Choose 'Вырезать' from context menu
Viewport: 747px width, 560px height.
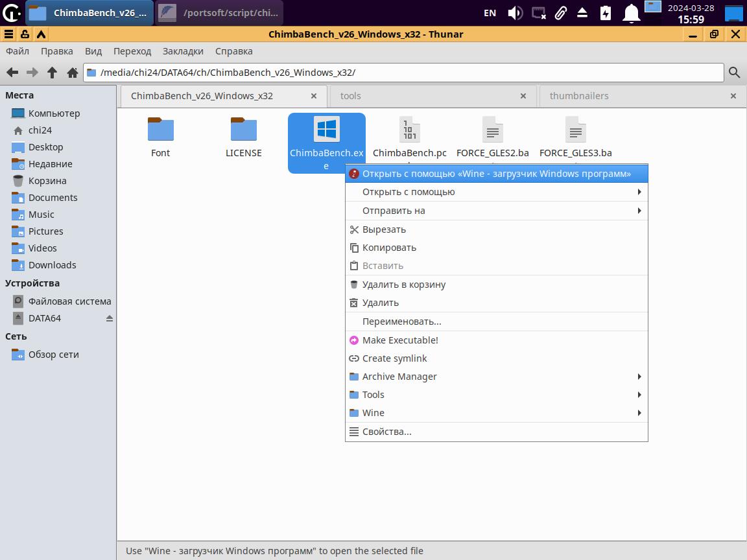(497, 229)
